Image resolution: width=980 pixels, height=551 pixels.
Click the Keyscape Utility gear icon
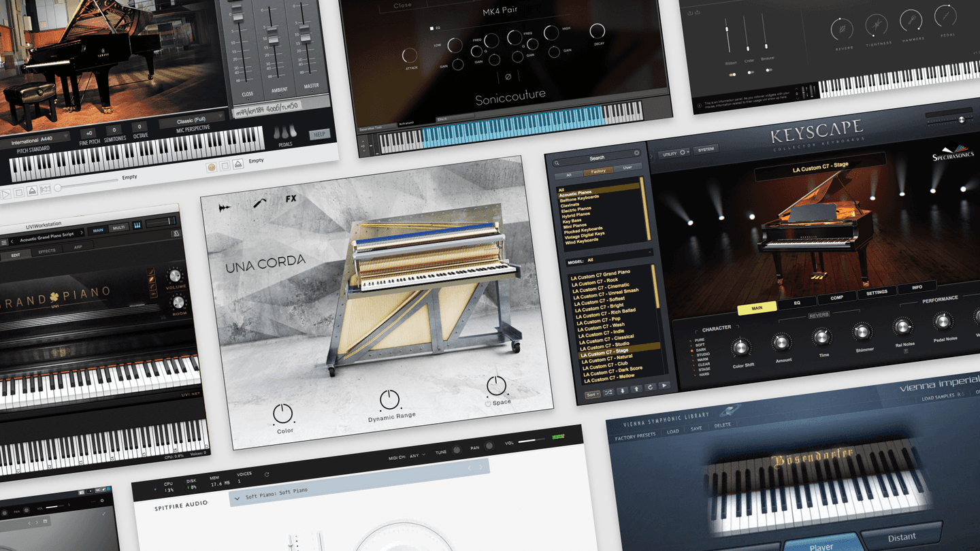click(683, 152)
